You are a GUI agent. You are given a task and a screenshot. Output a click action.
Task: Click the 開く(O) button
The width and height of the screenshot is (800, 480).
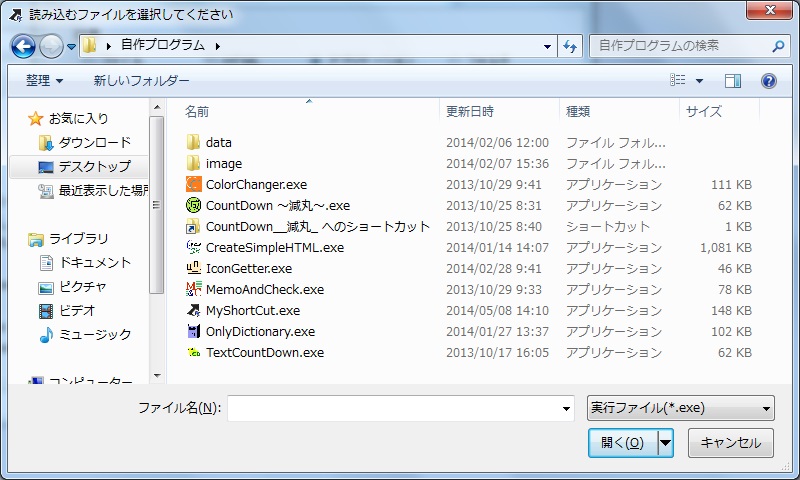[x=622, y=442]
